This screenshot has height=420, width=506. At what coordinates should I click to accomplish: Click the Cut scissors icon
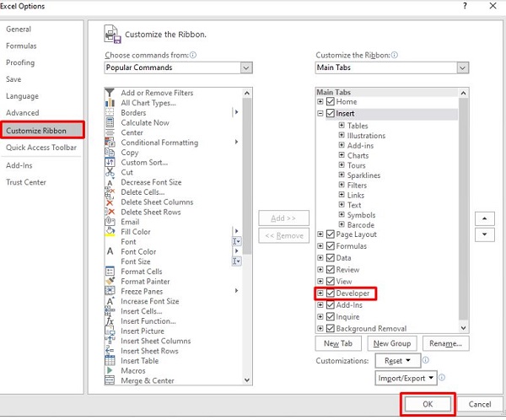pos(110,172)
